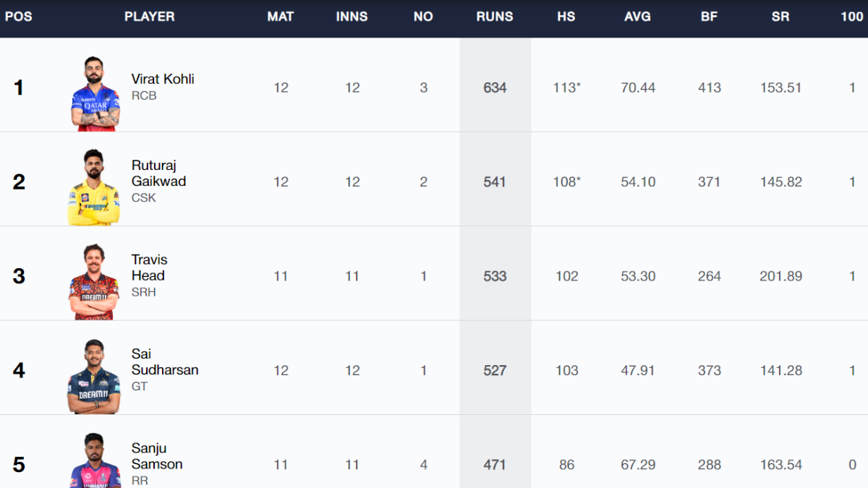Image resolution: width=868 pixels, height=488 pixels.
Task: Click the AVG column header
Action: coord(637,17)
